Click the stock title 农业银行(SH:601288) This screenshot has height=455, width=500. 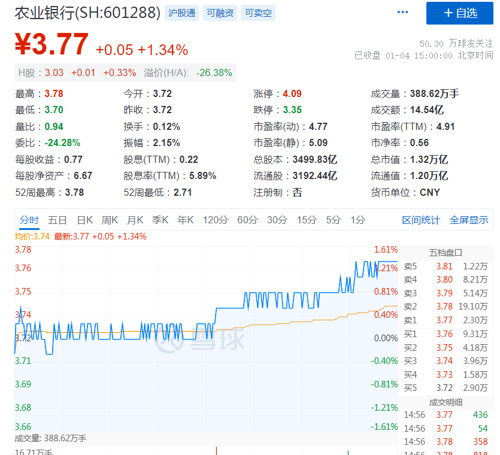click(x=87, y=13)
